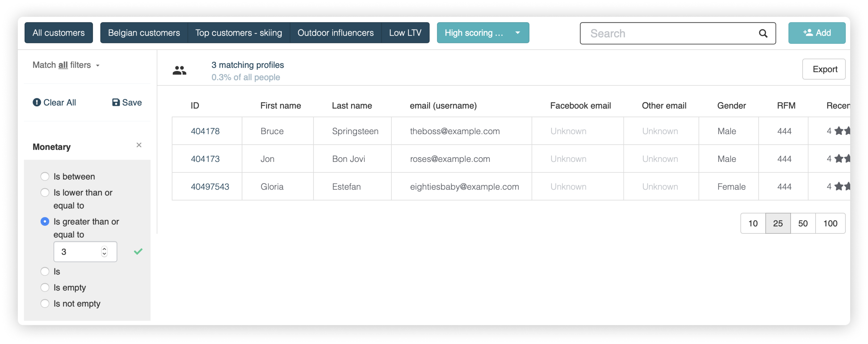Click the Save floppy disk icon
Image resolution: width=868 pixels, height=344 pixels.
coord(116,103)
